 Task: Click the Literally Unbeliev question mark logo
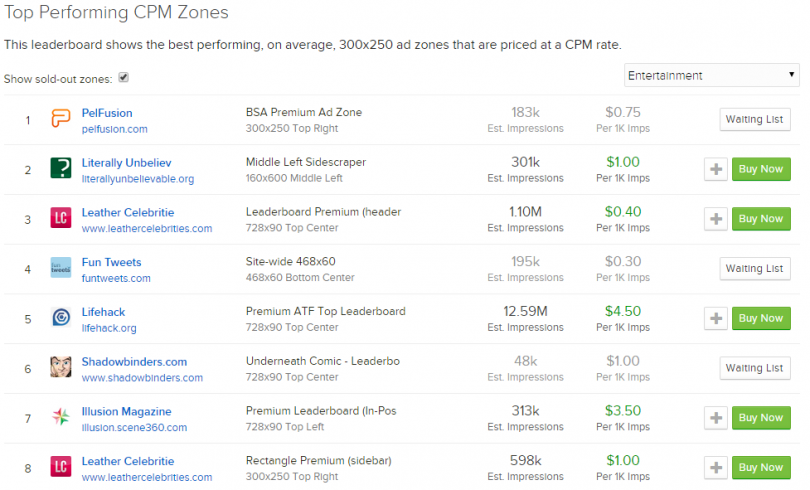[60, 168]
